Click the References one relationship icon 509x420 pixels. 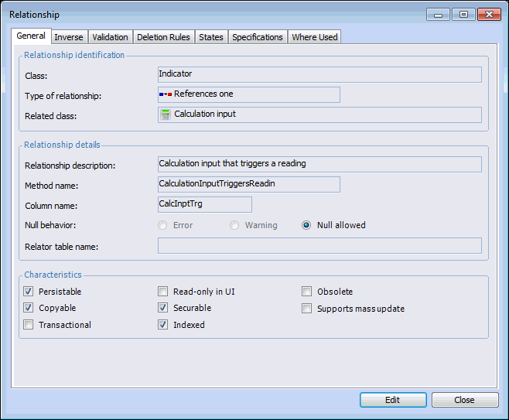(165, 94)
